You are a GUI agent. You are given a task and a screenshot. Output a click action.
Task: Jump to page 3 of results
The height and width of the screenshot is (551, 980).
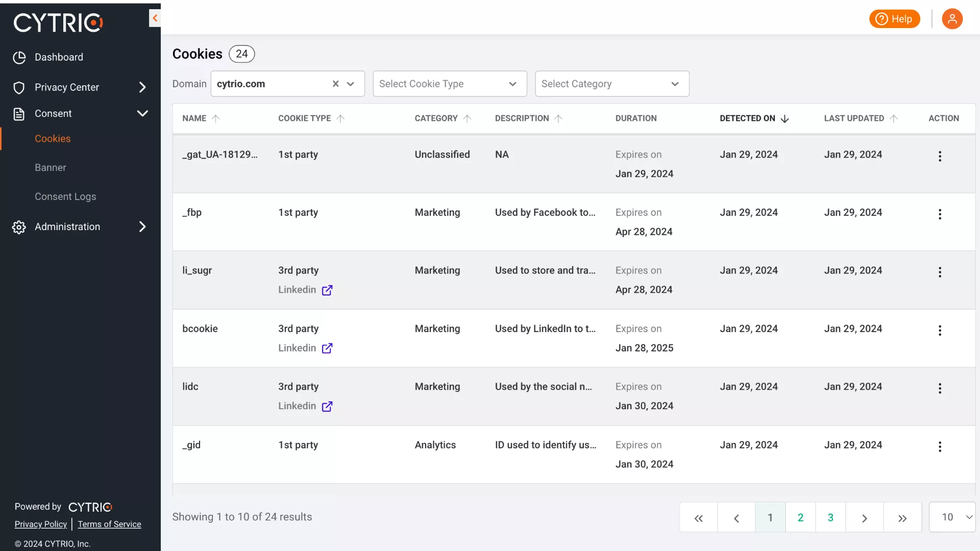coord(830,517)
